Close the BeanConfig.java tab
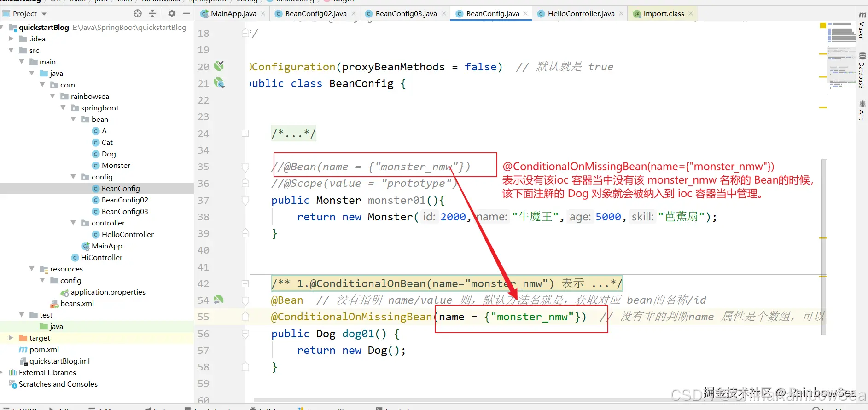The image size is (868, 410). pyautogui.click(x=525, y=13)
